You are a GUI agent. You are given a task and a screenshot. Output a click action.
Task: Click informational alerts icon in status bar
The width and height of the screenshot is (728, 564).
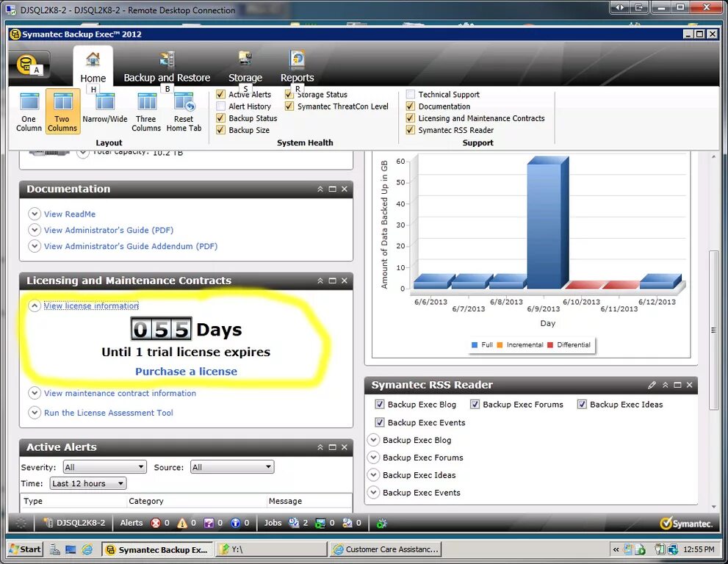pos(235,523)
